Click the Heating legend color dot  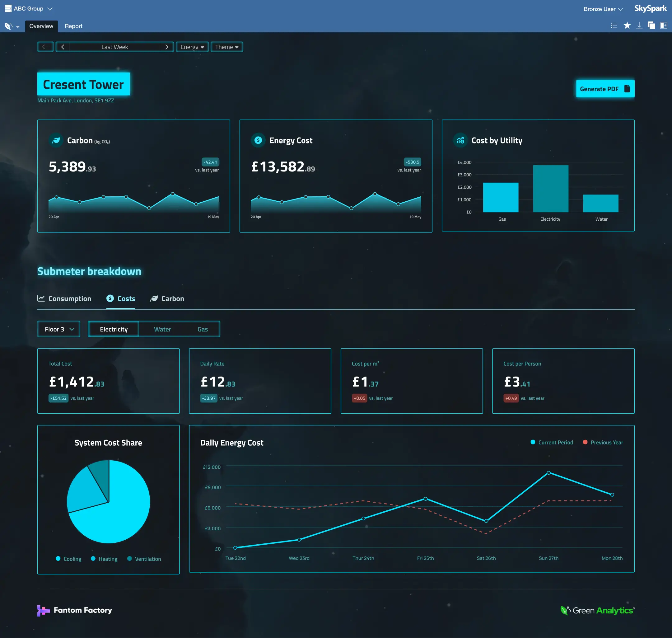click(x=92, y=558)
